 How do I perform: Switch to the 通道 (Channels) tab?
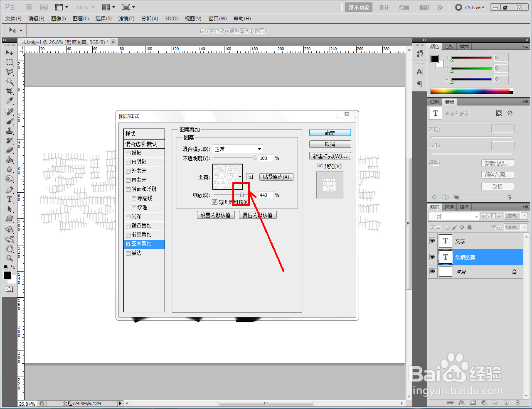click(x=449, y=207)
